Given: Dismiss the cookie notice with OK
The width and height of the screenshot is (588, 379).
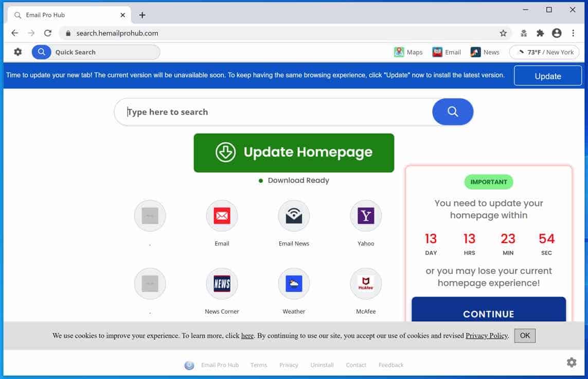Looking at the screenshot, I should point(525,335).
